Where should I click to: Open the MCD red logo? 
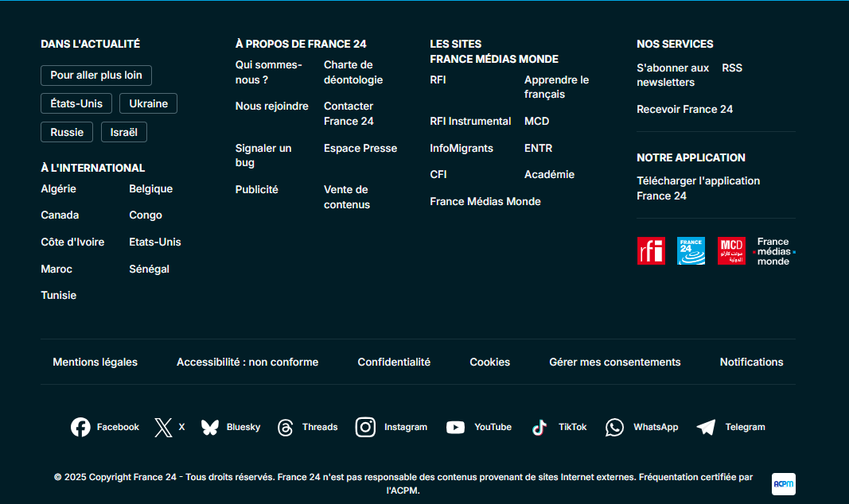tap(731, 251)
